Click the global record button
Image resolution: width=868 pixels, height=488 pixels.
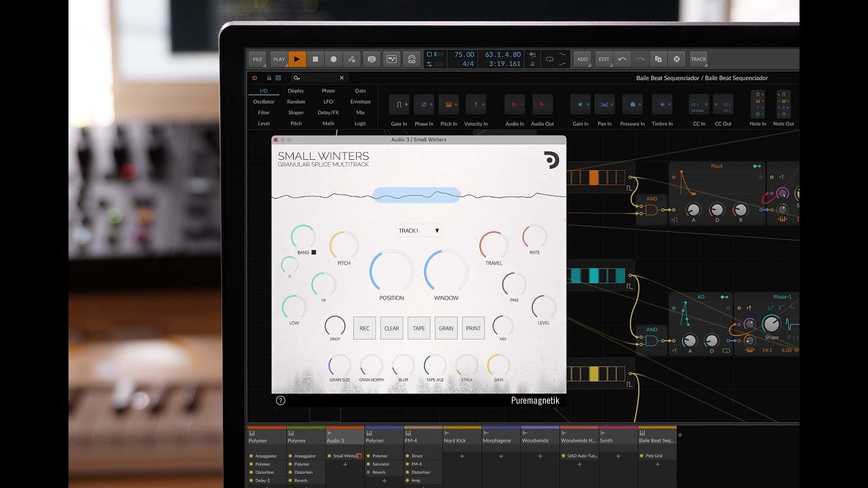pyautogui.click(x=334, y=59)
